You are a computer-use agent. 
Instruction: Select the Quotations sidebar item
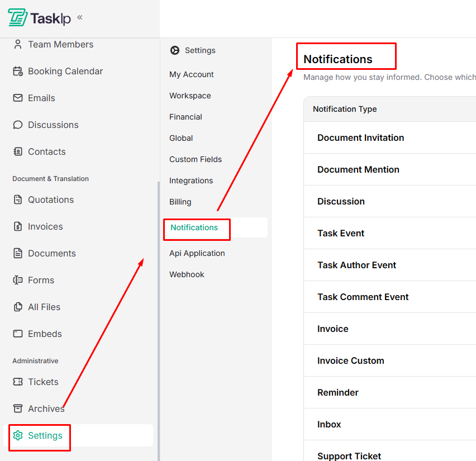pyautogui.click(x=50, y=199)
